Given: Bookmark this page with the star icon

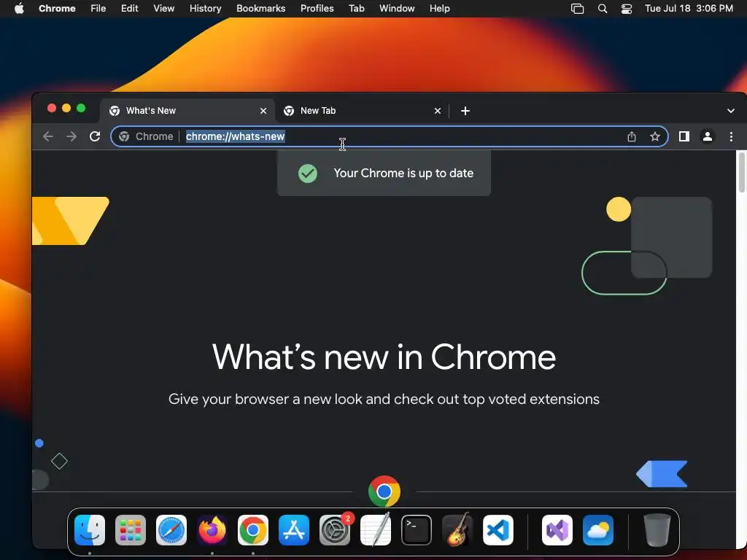Looking at the screenshot, I should coord(655,136).
